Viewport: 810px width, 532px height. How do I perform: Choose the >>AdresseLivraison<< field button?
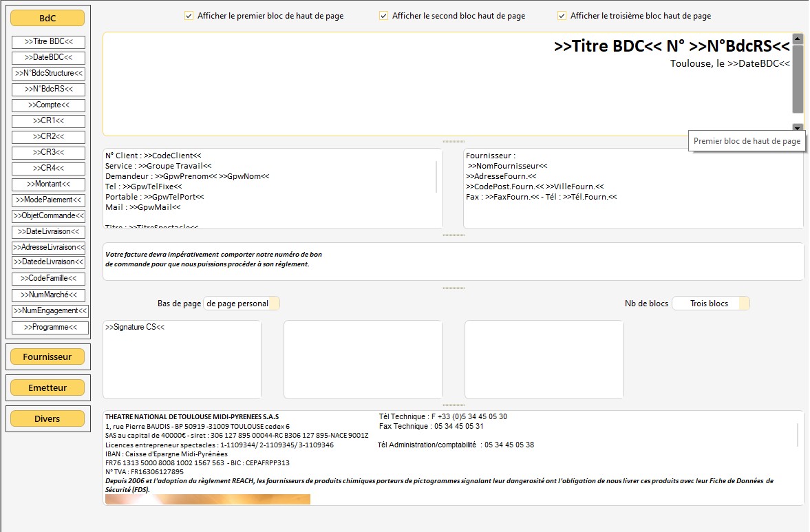[48, 247]
